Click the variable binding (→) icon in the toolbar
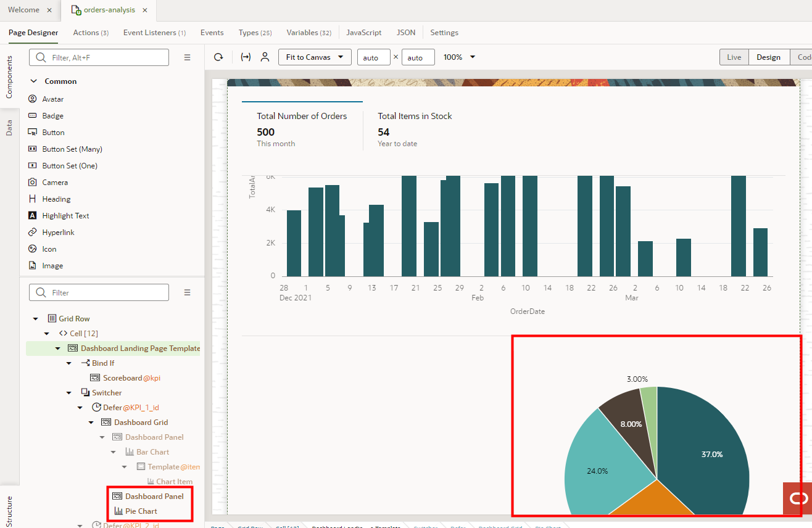Image resolution: width=812 pixels, height=528 pixels. 245,57
